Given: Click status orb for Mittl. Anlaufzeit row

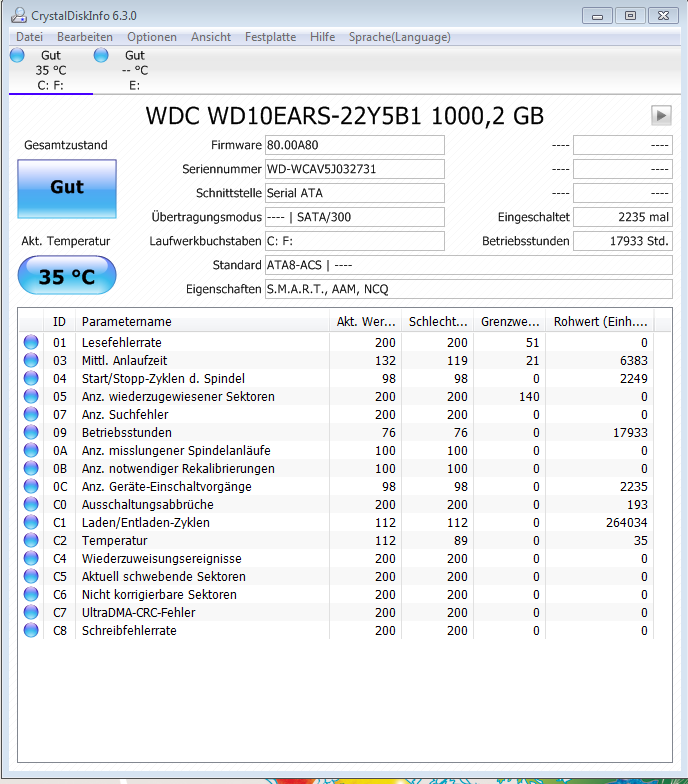Looking at the screenshot, I should click(x=31, y=360).
